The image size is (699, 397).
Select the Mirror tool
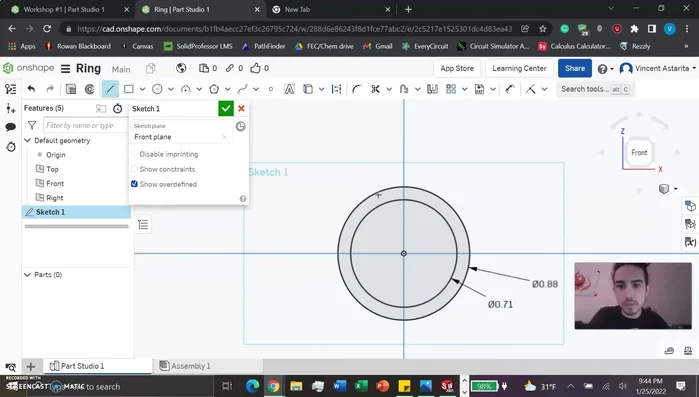click(432, 89)
